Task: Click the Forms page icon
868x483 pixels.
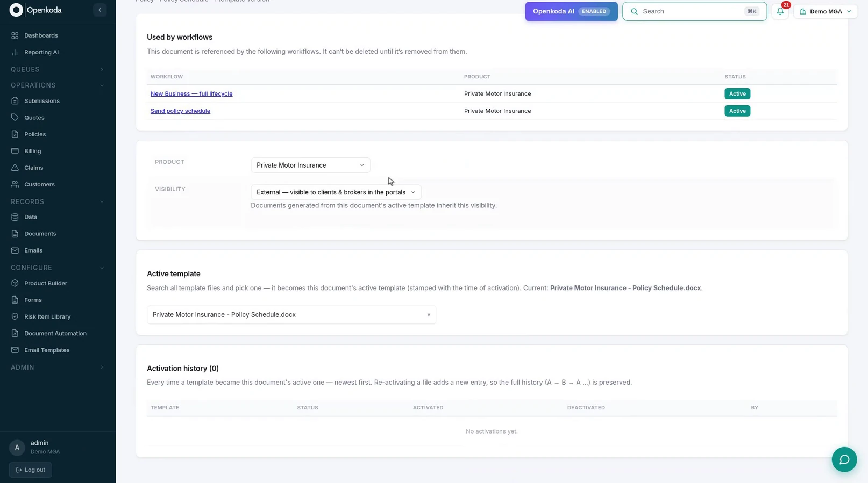Action: pos(15,300)
